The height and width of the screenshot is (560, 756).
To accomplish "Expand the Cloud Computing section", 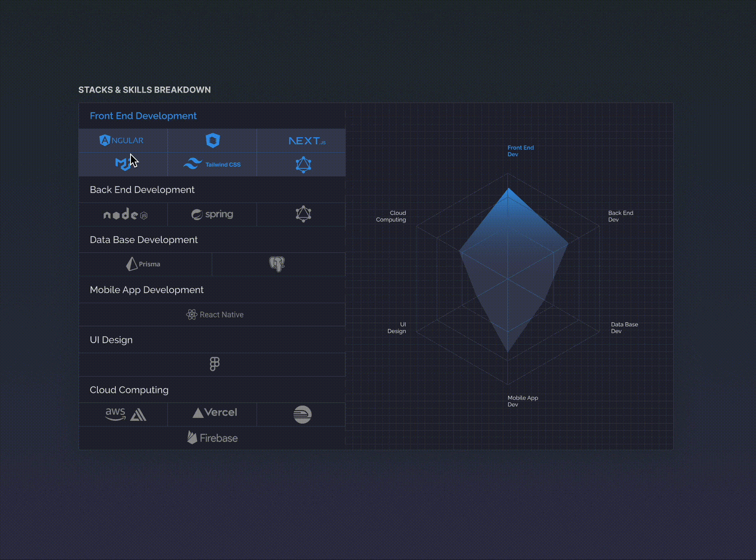I will click(x=129, y=390).
